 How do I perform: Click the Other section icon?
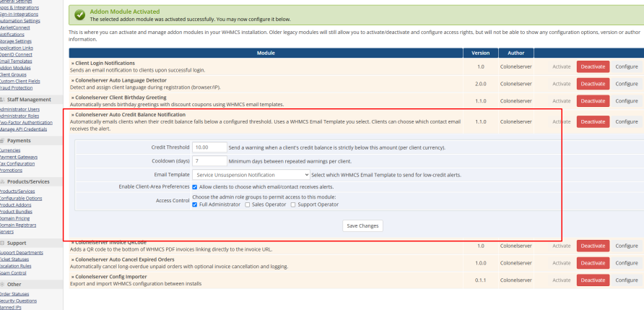[2, 284]
